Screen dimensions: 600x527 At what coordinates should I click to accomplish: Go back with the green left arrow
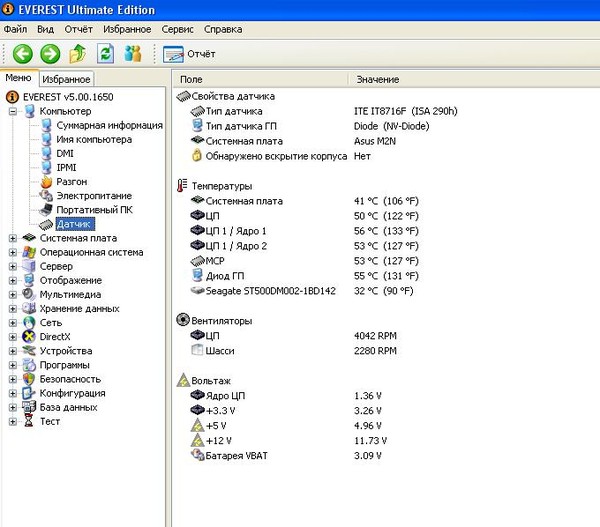pyautogui.click(x=23, y=54)
